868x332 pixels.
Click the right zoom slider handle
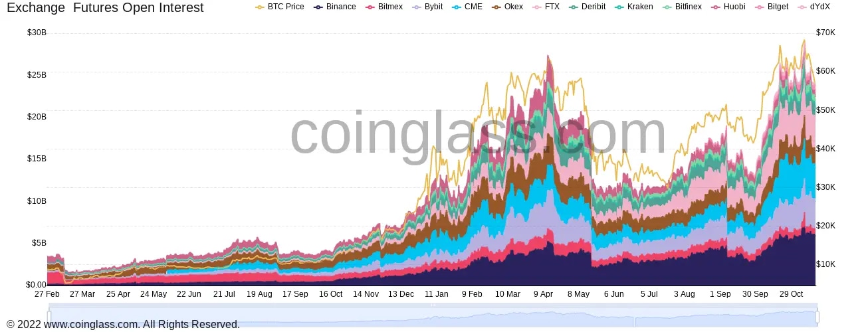(x=817, y=316)
